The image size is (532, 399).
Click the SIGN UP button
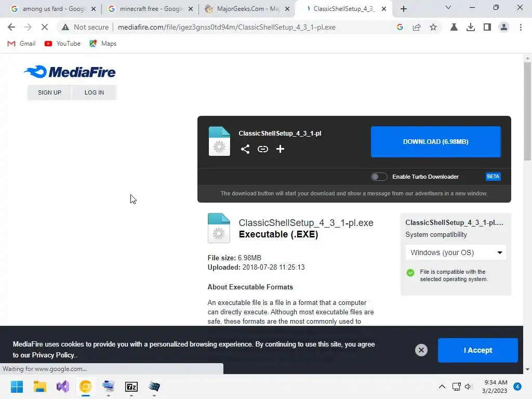pyautogui.click(x=49, y=92)
